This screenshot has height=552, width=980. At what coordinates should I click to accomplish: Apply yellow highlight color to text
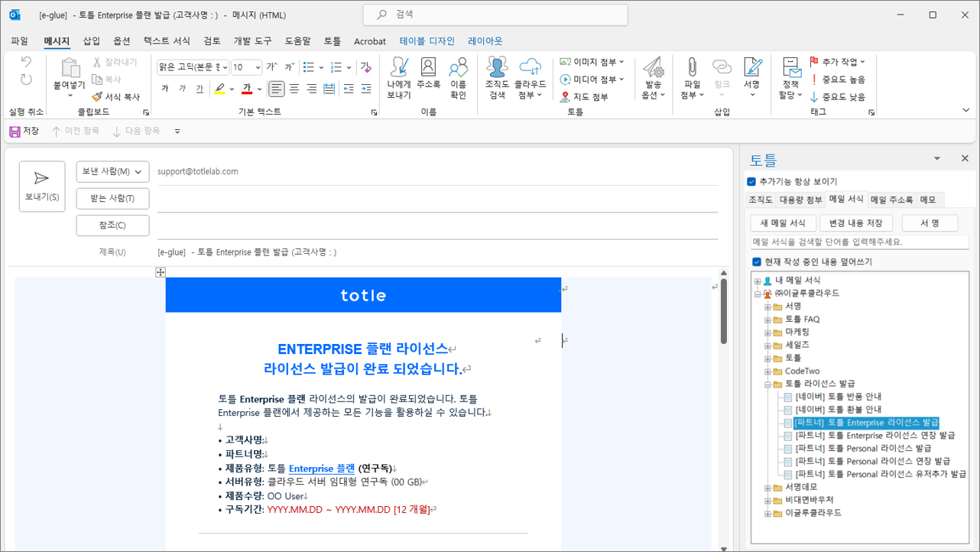pos(219,89)
